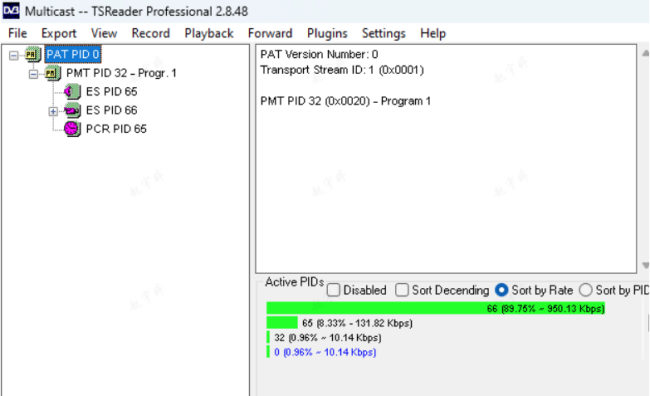The image size is (650, 396).
Task: Click the PID 32 bandwidth bar
Action: pyautogui.click(x=268, y=338)
